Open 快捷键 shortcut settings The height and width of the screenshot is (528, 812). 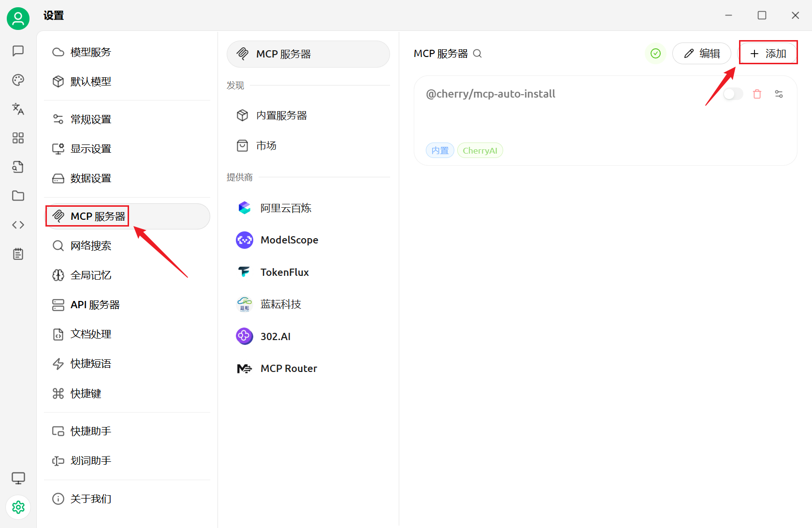pos(127,394)
